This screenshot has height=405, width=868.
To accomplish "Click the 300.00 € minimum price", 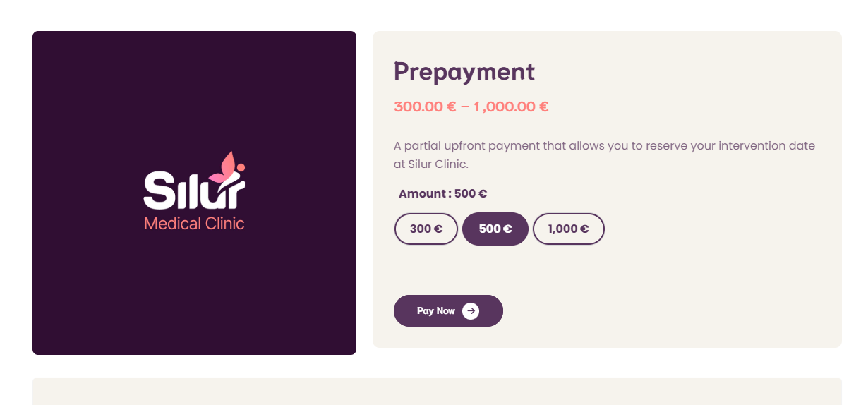I will click(425, 107).
